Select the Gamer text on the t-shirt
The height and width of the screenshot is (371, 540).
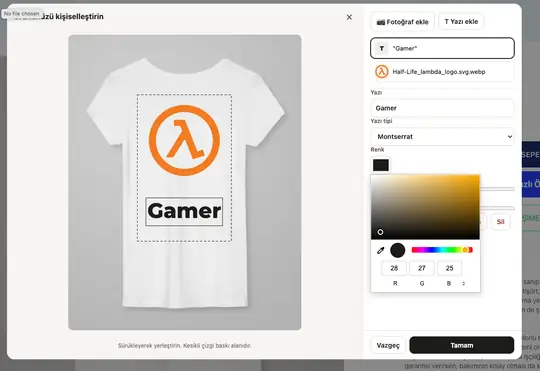pos(184,212)
